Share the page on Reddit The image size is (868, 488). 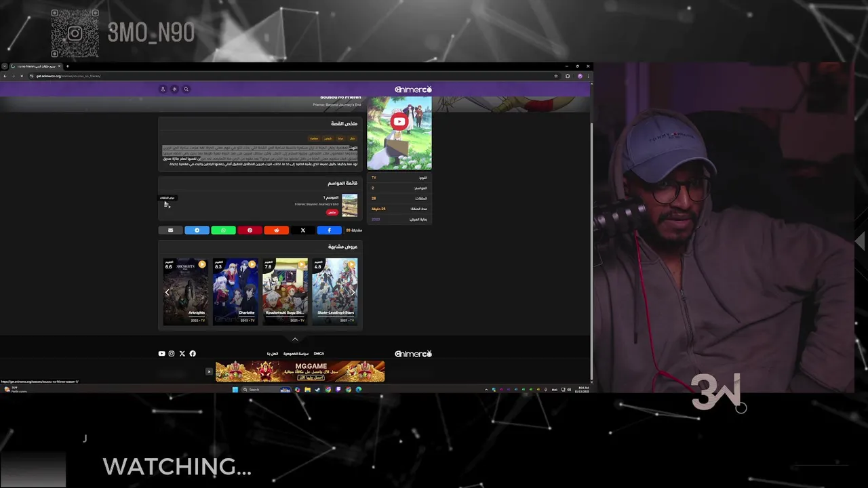pyautogui.click(x=276, y=230)
